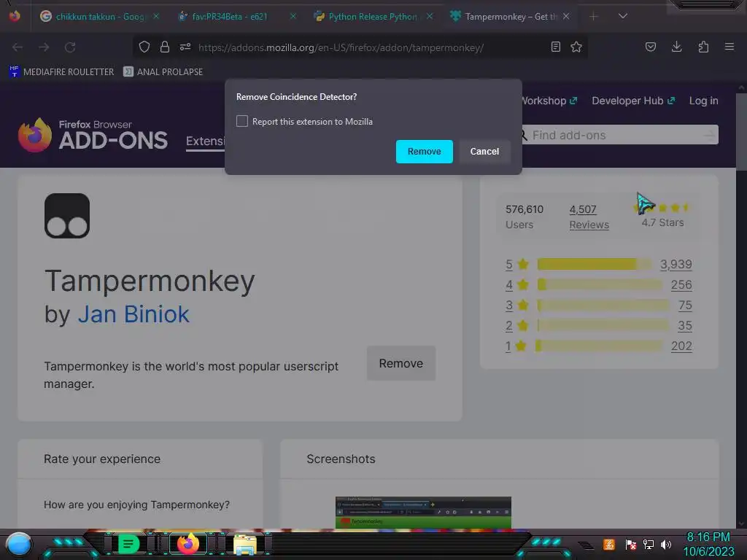
Task: Tick Report this extension to Mozilla checkbox
Action: 242,122
